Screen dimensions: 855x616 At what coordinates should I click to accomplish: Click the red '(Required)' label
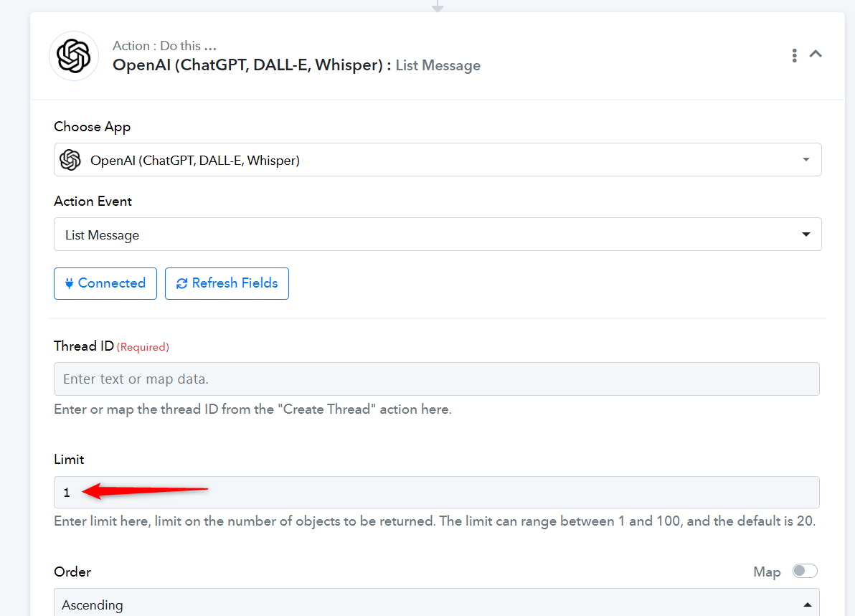(143, 347)
